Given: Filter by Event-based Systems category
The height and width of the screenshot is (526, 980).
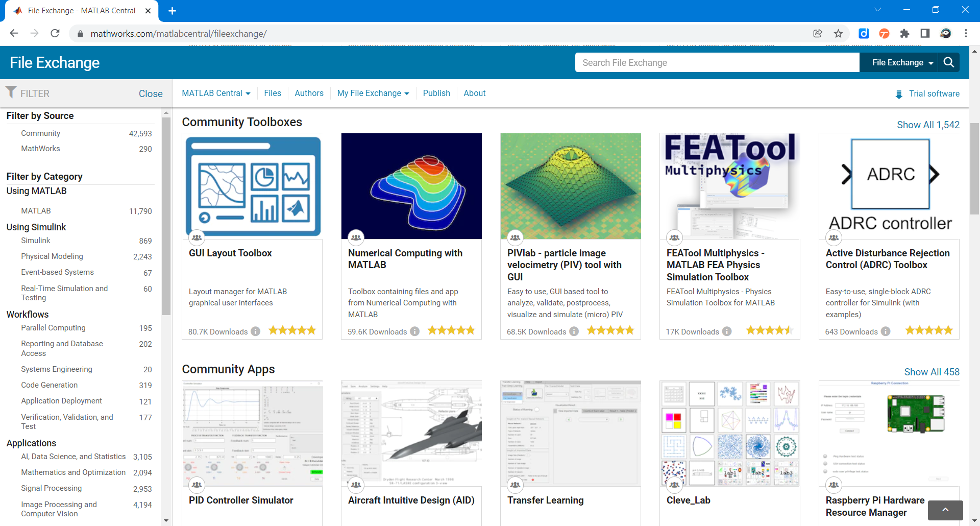Looking at the screenshot, I should pos(57,272).
